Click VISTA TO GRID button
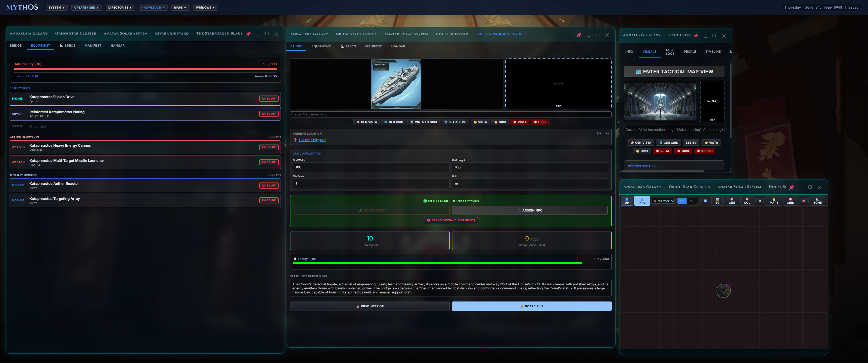This screenshot has height=363, width=868. coord(423,122)
